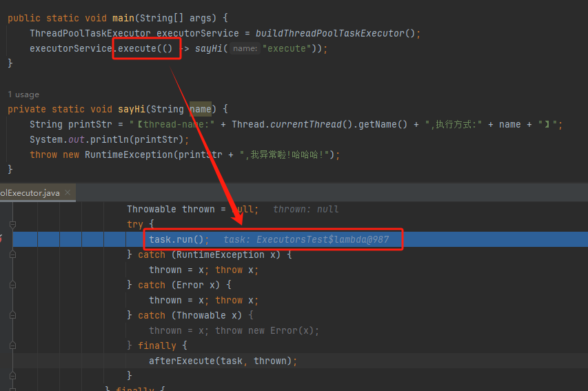Click the 'try' keyword
Image resolution: width=588 pixels, height=391 pixels.
point(135,224)
